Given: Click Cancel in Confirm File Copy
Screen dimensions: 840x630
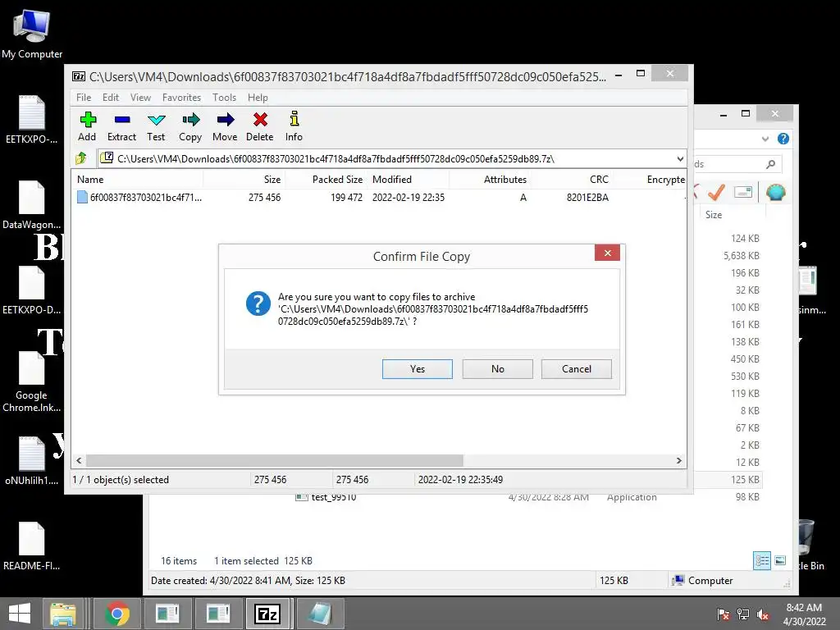Looking at the screenshot, I should [x=577, y=369].
